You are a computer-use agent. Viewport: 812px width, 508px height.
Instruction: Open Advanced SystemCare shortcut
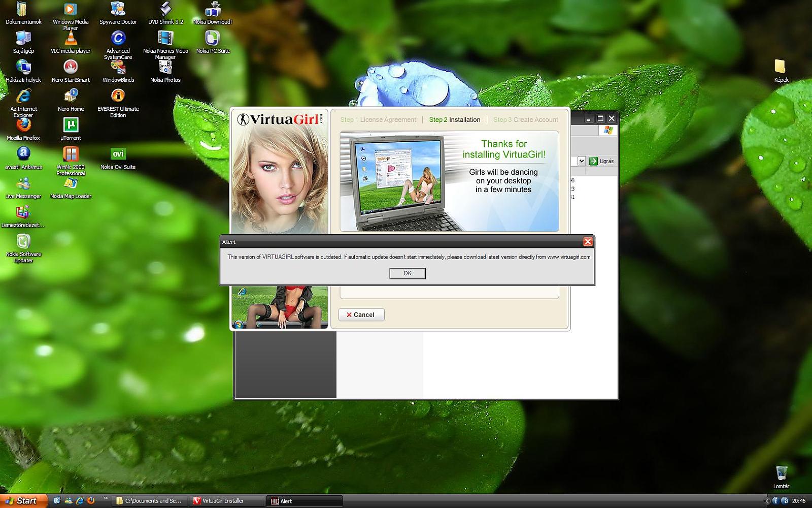tap(118, 45)
